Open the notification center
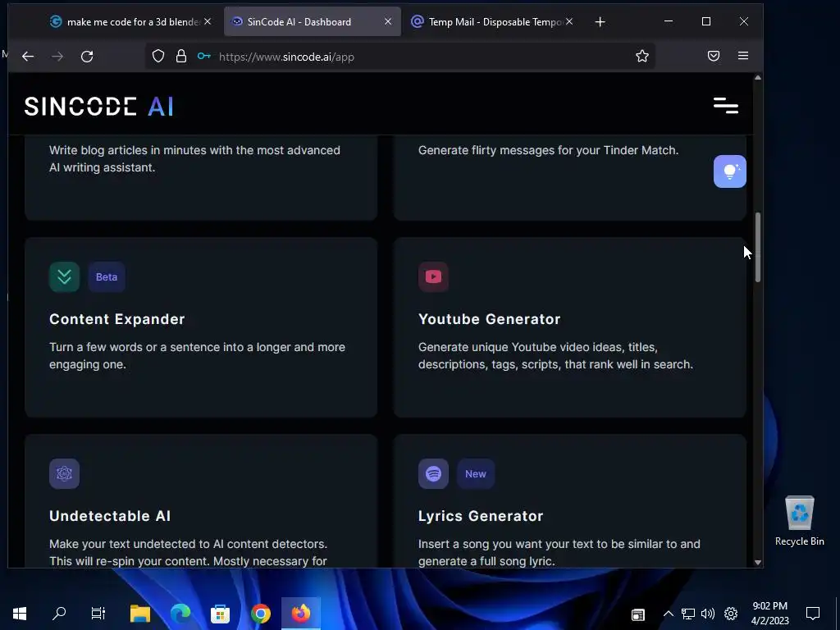 click(x=813, y=614)
